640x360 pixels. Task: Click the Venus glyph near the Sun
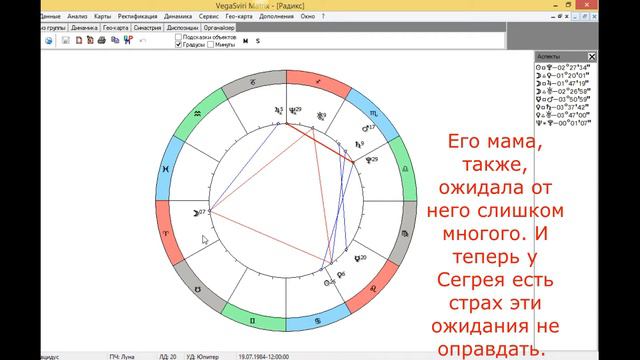[339, 275]
